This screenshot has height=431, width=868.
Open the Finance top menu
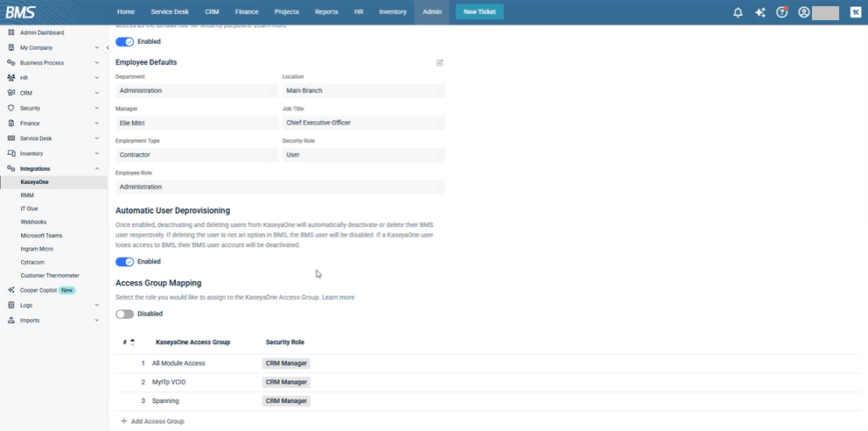tap(246, 12)
